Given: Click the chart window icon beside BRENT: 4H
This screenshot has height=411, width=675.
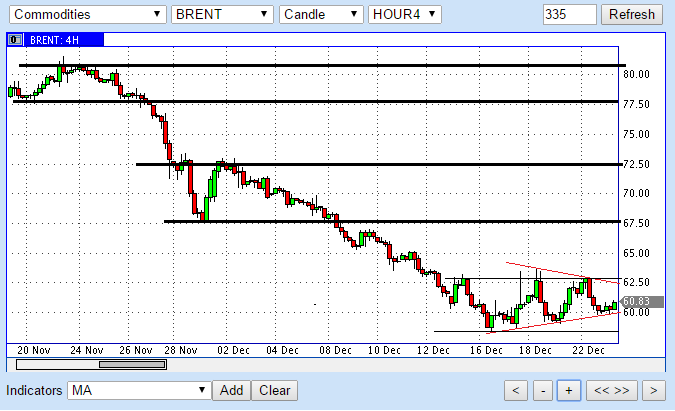Looking at the screenshot, I should (15, 40).
